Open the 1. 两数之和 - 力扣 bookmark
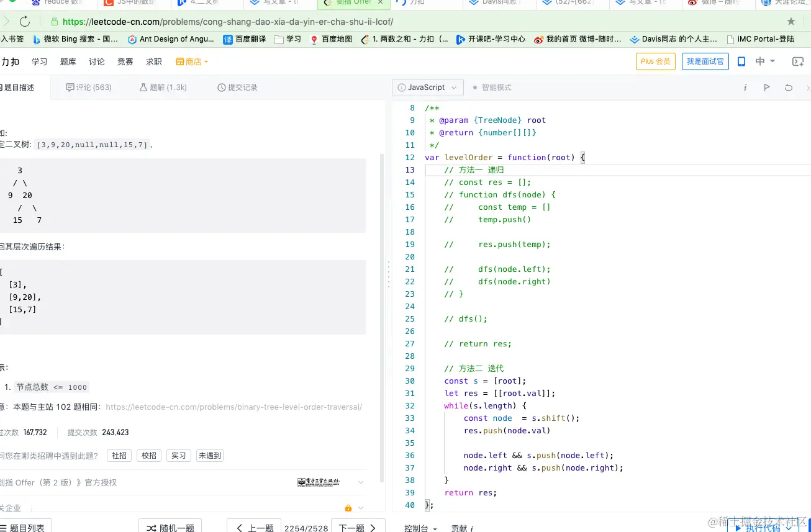The image size is (811, 532). pyautogui.click(x=404, y=39)
